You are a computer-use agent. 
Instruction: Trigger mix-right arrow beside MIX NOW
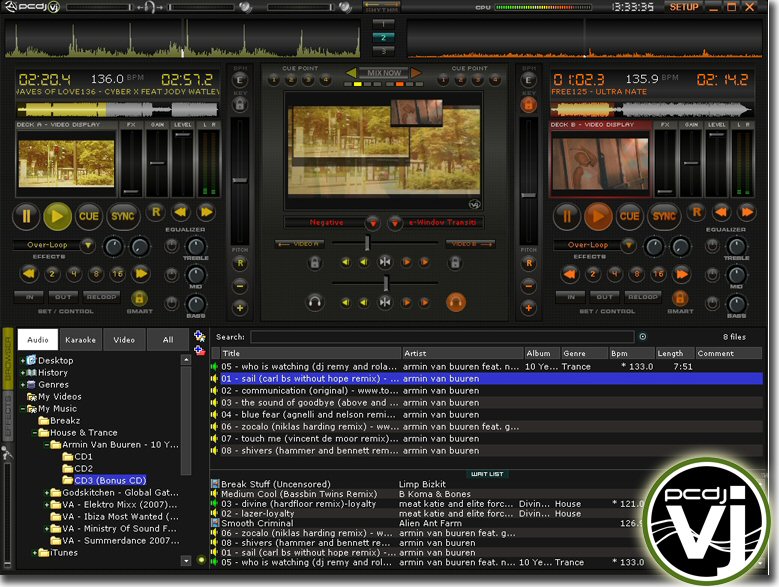pos(416,73)
